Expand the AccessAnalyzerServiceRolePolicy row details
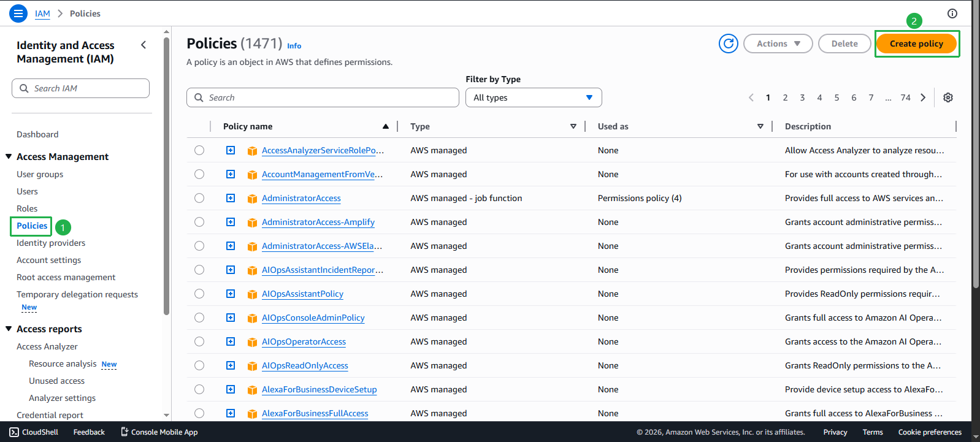 [x=231, y=150]
